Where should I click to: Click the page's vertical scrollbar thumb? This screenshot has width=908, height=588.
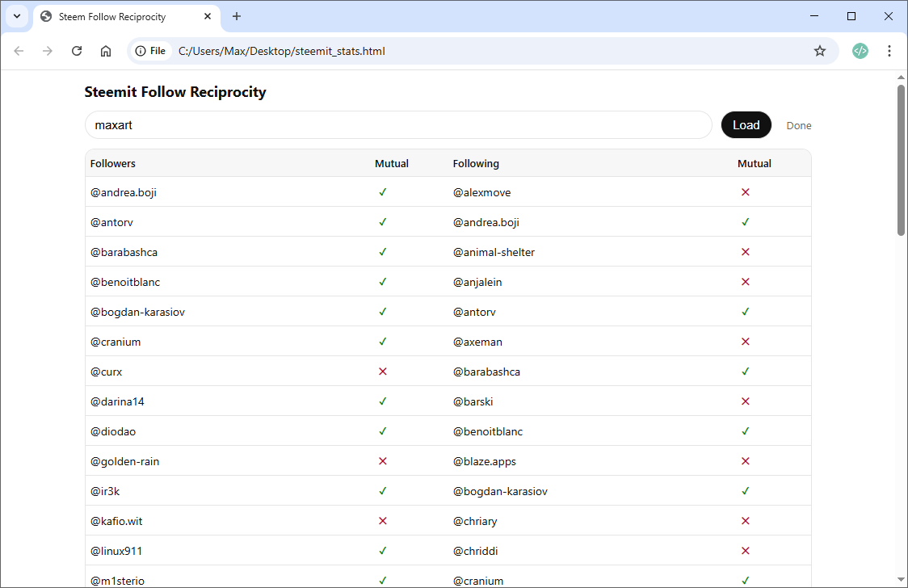pyautogui.click(x=902, y=160)
